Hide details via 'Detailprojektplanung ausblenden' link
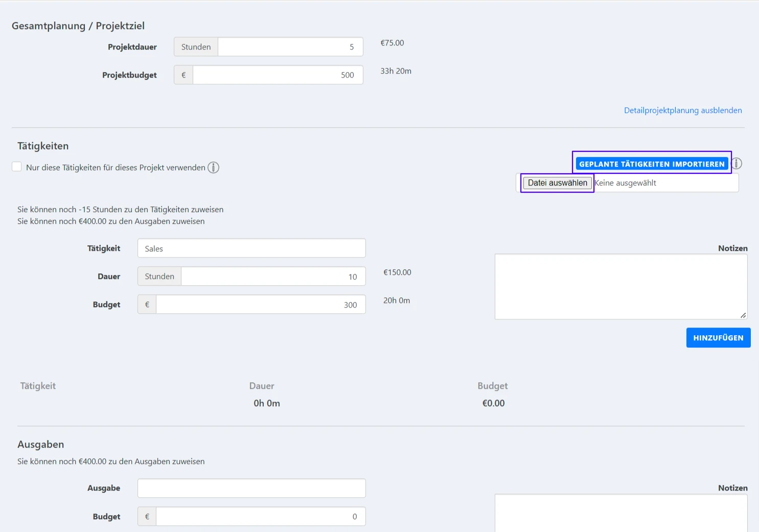 pos(682,110)
